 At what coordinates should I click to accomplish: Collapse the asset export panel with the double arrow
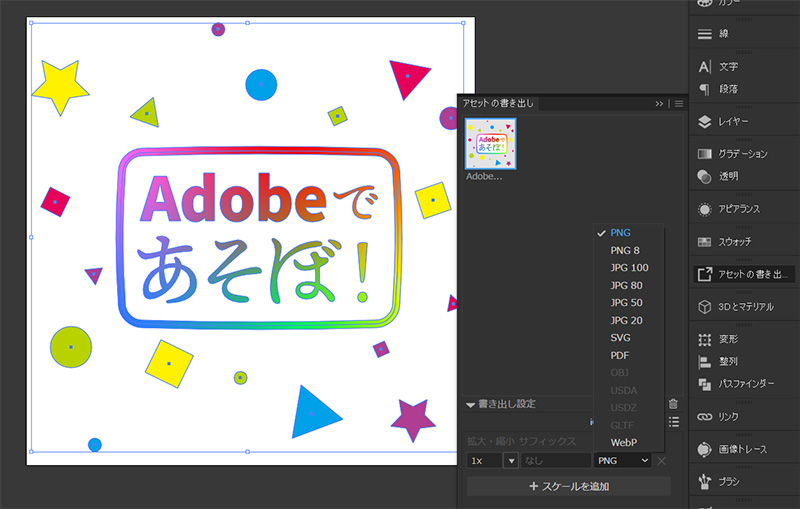659,104
